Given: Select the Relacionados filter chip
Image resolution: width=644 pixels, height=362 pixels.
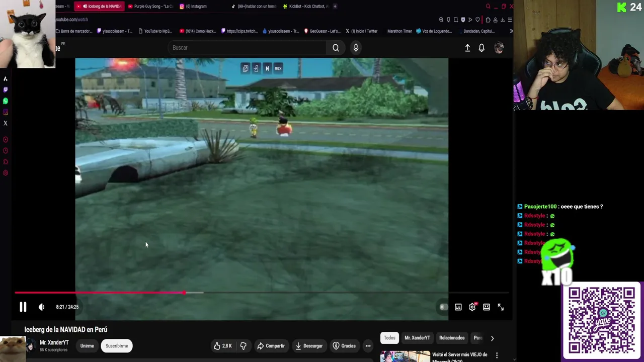Looking at the screenshot, I should 452,338.
